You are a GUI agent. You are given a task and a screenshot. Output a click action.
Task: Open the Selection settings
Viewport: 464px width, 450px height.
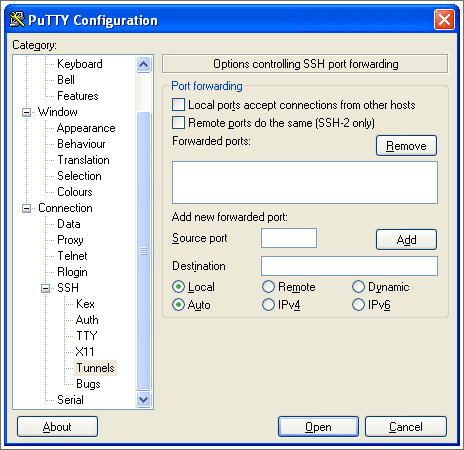79,176
